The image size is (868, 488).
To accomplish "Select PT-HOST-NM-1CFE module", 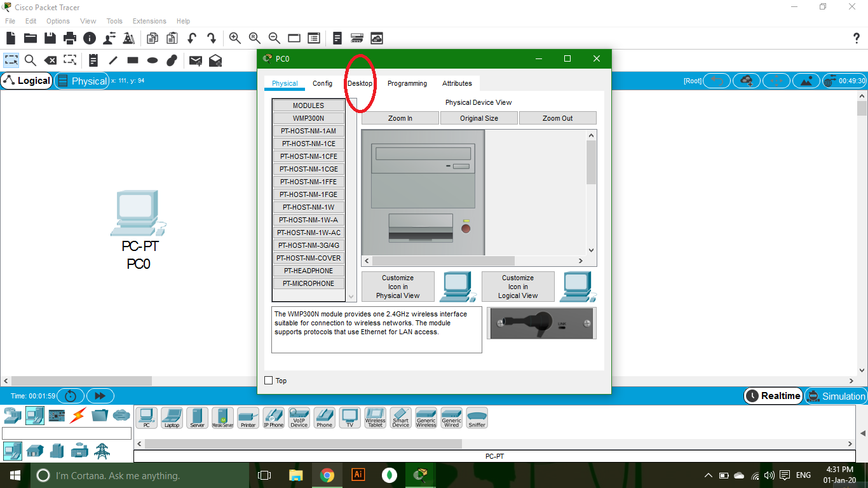I will pyautogui.click(x=308, y=156).
